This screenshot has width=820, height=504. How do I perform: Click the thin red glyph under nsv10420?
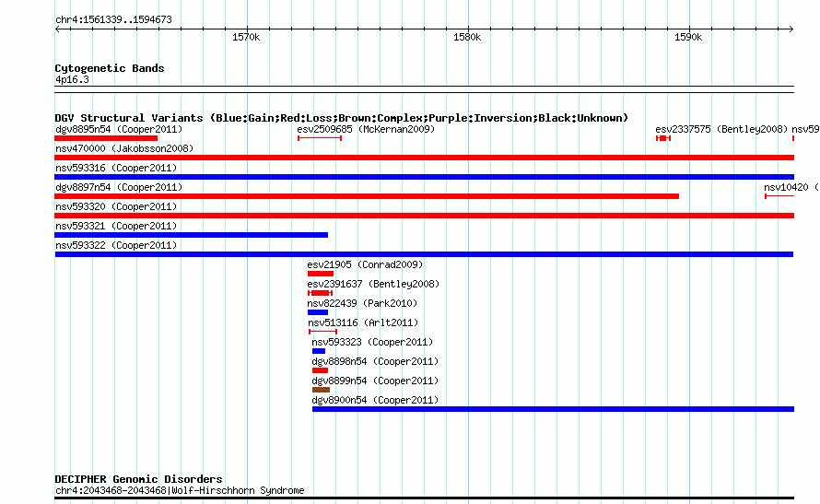(779, 196)
